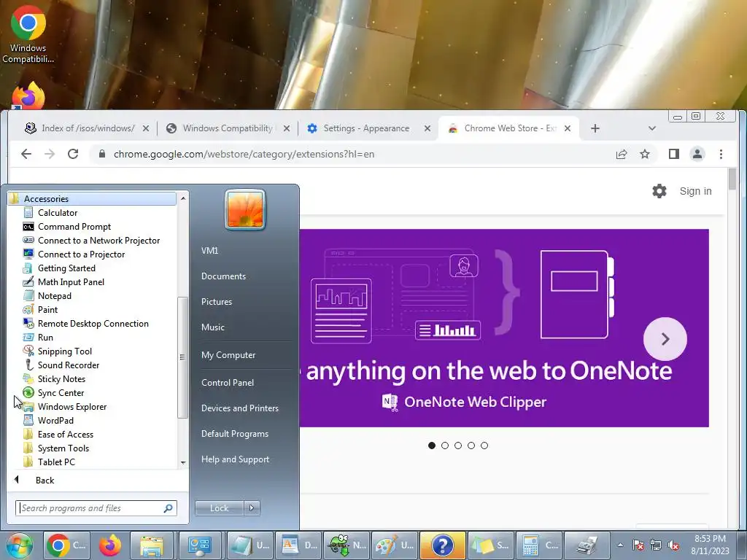
Task: Go Back in Start menu programs
Action: 44,480
